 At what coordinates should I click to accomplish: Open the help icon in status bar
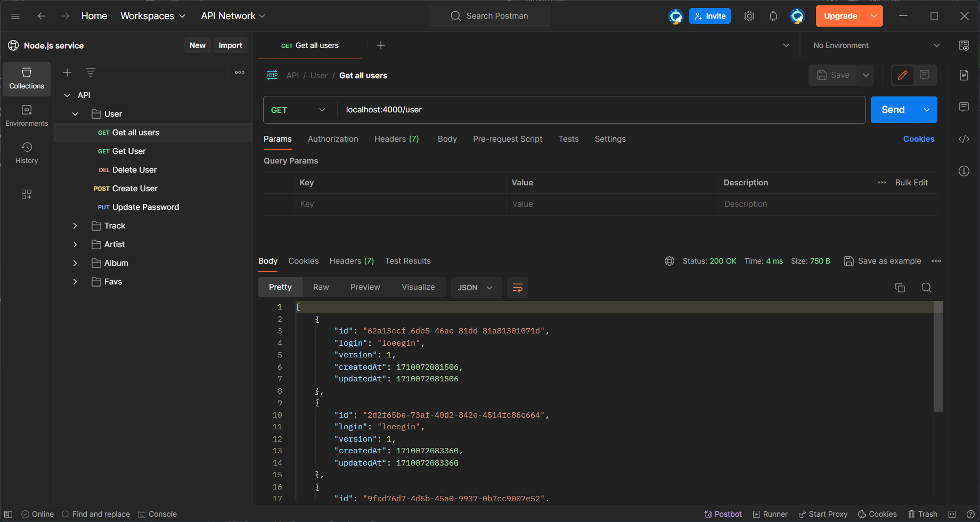coord(970,514)
